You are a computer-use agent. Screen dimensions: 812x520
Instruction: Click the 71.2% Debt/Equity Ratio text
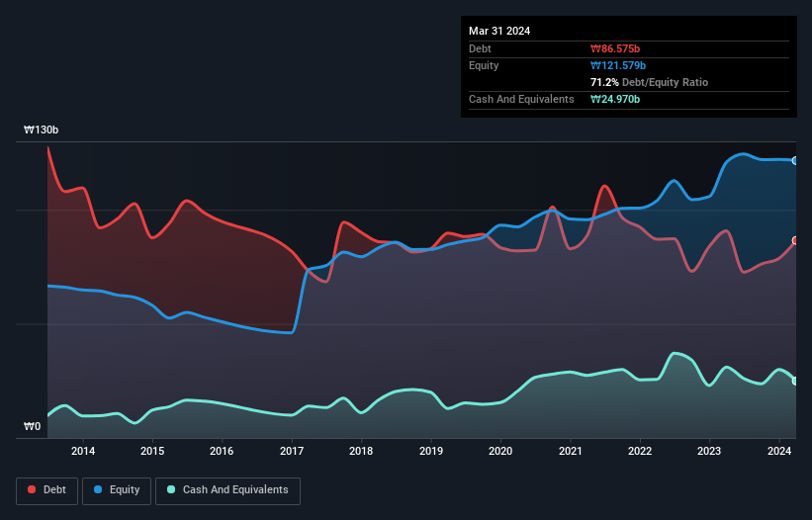(649, 82)
